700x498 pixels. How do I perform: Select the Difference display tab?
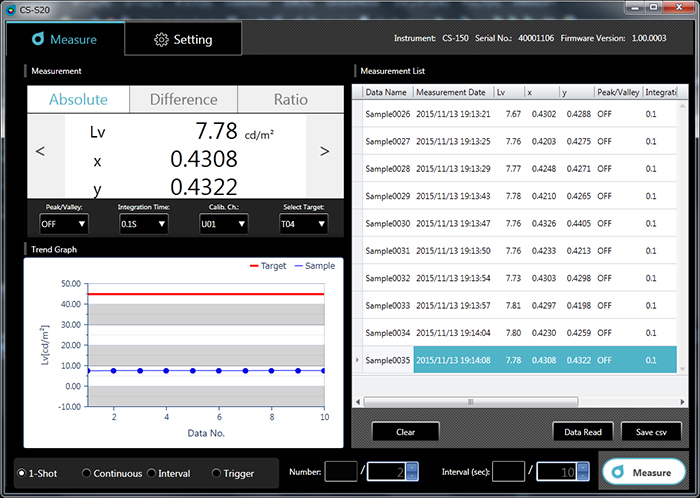pyautogui.click(x=183, y=99)
